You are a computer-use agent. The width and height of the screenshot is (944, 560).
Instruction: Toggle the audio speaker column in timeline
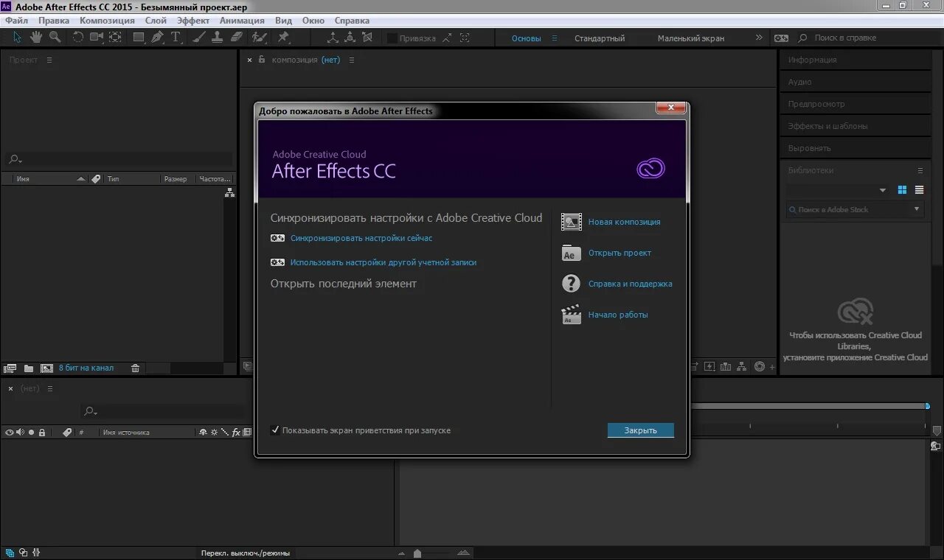20,433
